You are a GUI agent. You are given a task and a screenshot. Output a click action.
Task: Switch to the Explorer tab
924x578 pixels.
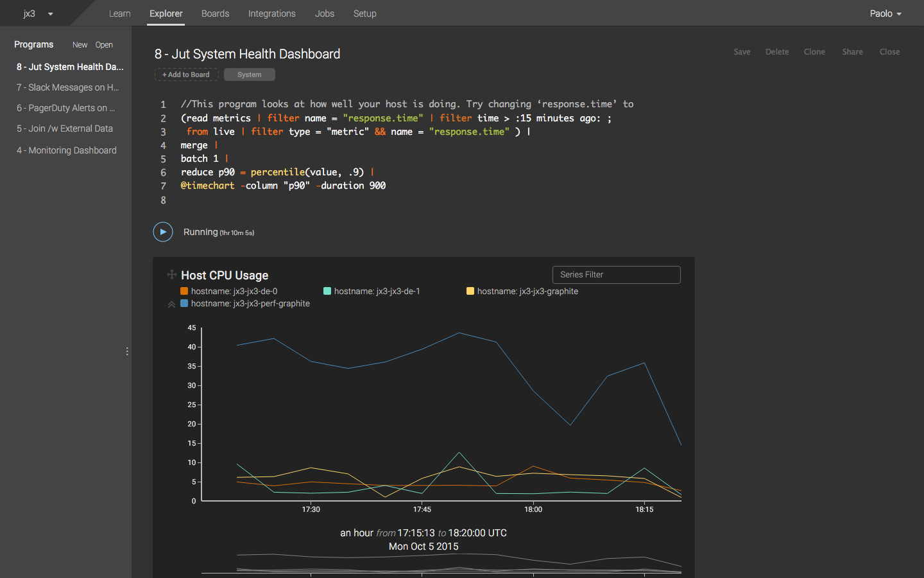click(x=166, y=13)
